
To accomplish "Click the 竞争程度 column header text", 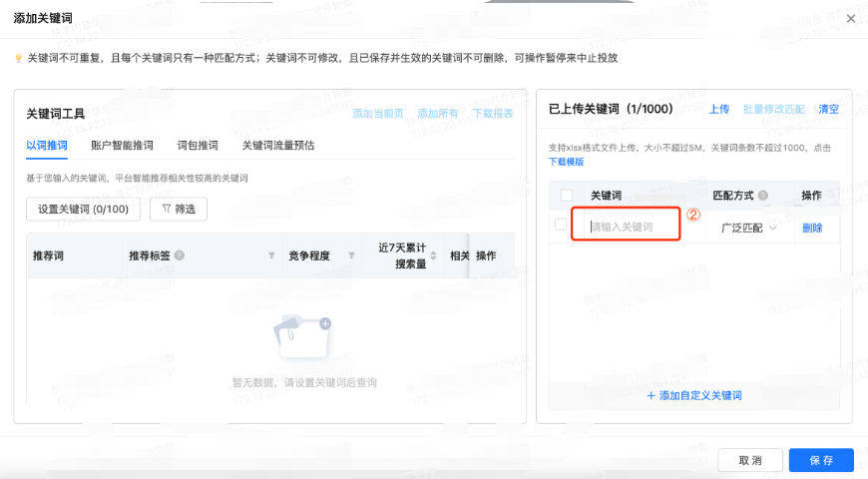I will 309,255.
